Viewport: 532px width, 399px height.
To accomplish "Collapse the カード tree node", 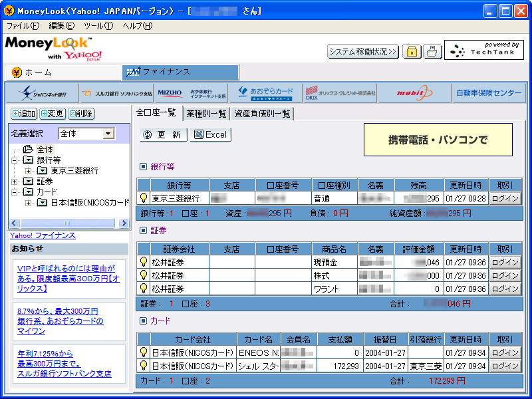I will pos(14,192).
